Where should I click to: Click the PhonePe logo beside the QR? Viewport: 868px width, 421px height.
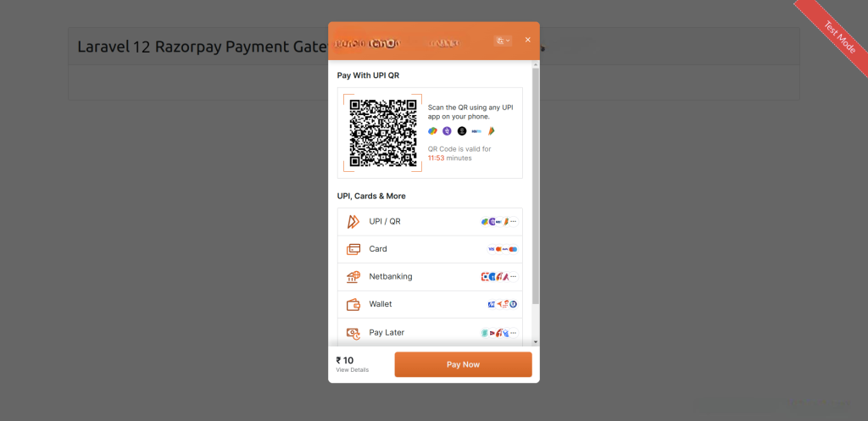click(x=448, y=131)
